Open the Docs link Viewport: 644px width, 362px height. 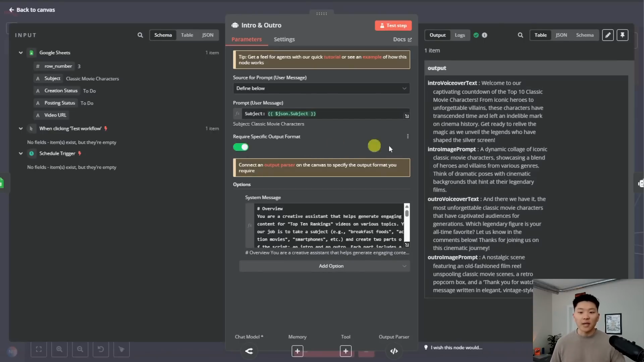point(402,39)
